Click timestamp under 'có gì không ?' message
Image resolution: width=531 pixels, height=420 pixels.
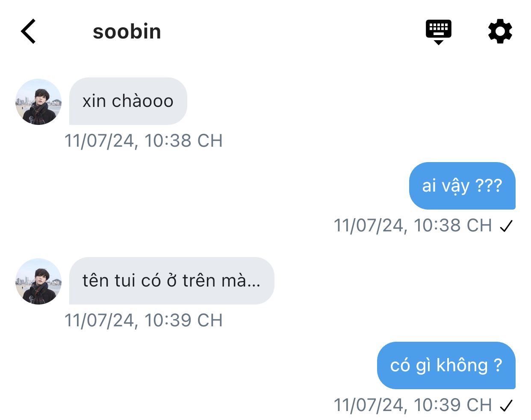point(413,405)
